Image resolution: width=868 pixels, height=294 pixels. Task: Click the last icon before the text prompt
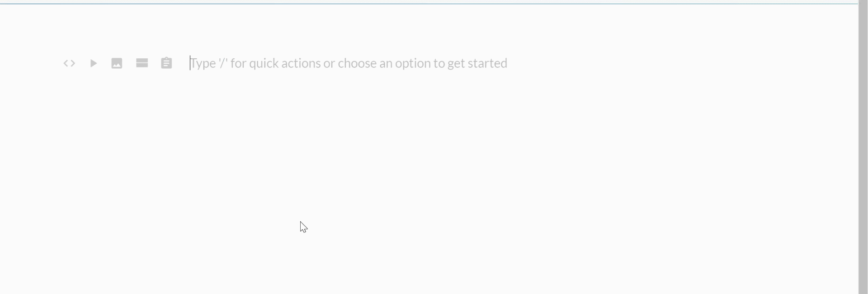click(166, 63)
